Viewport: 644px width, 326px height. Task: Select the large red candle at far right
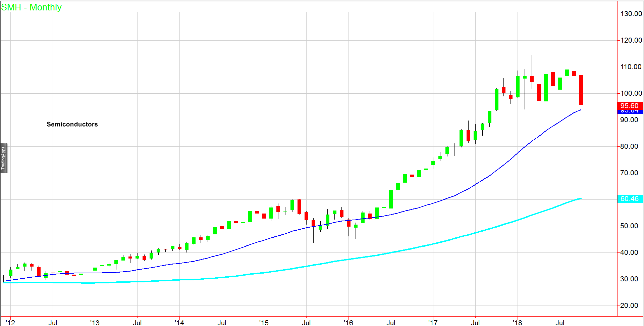581,90
